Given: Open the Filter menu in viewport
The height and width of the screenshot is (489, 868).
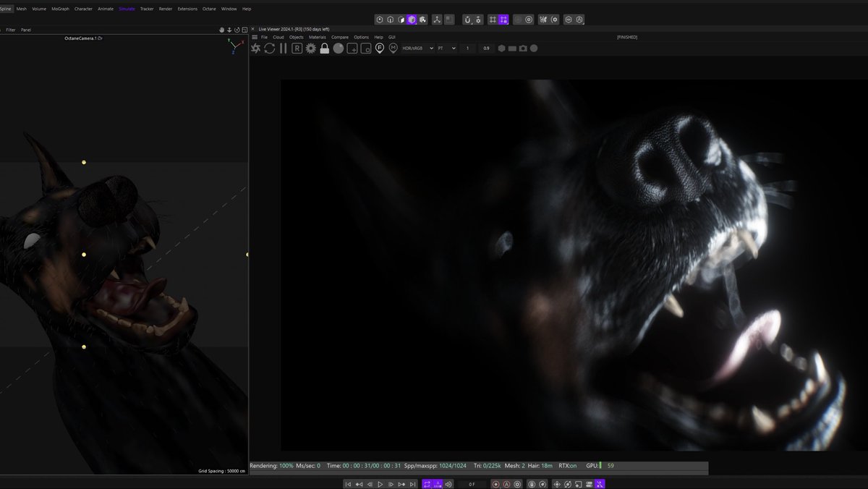Looking at the screenshot, I should [x=11, y=30].
